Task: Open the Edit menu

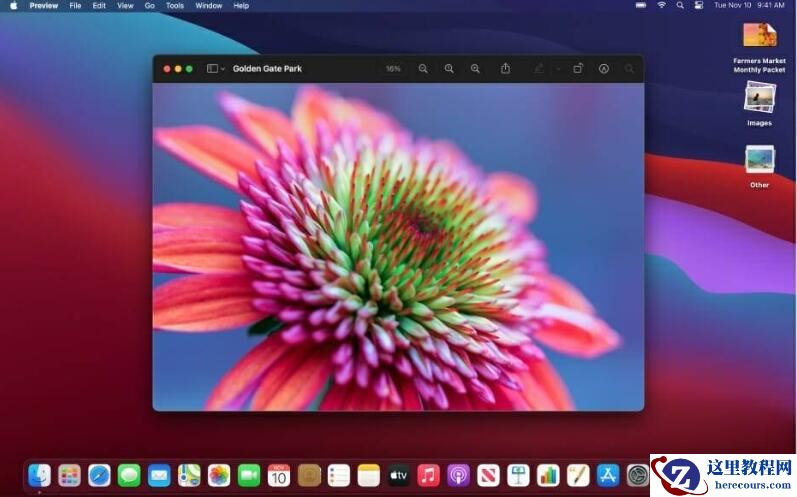Action: point(99,6)
